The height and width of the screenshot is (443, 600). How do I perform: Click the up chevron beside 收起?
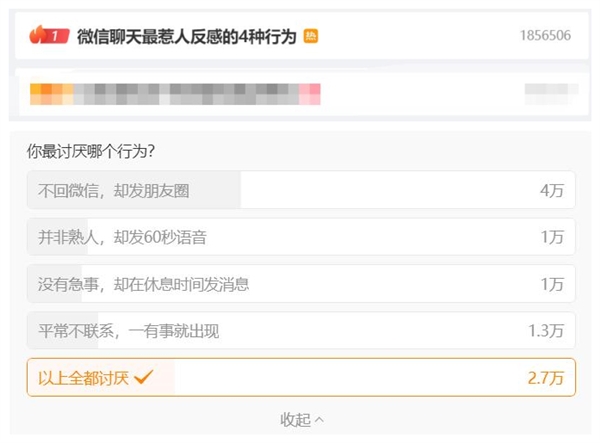point(320,420)
